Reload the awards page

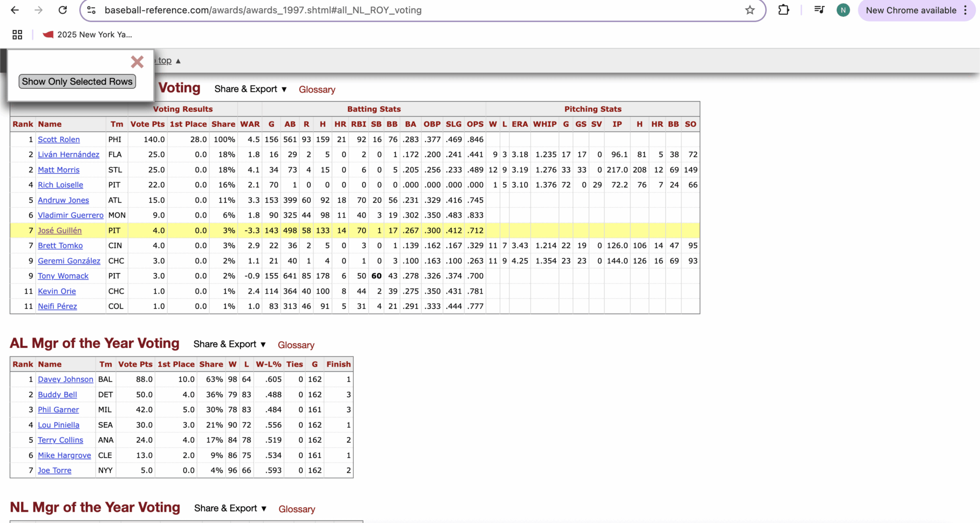pos(63,10)
